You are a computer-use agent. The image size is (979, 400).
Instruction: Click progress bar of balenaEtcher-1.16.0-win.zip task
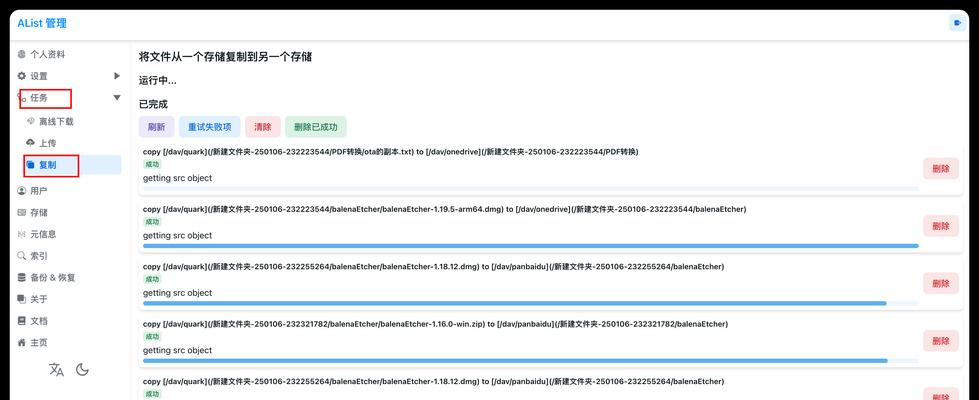(531, 361)
